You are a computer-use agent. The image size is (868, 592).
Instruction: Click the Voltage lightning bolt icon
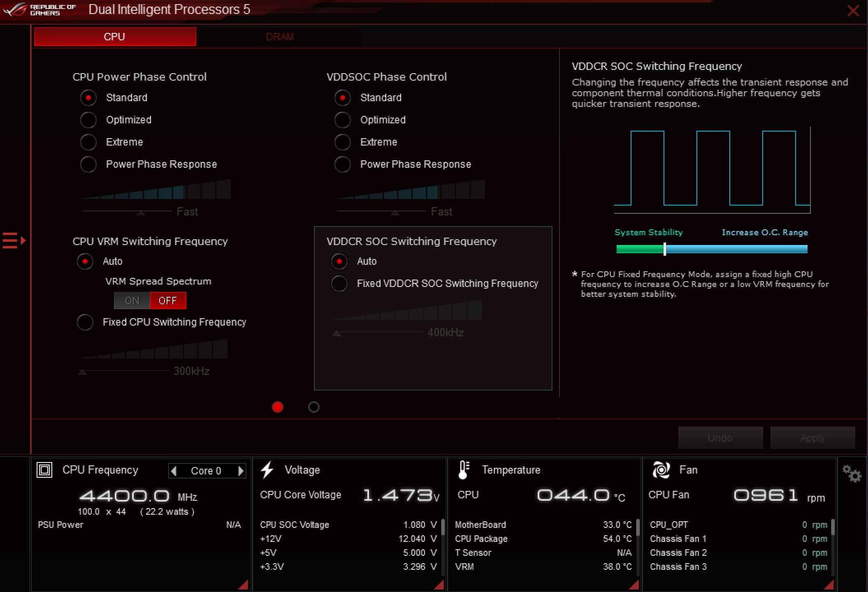[x=267, y=469]
